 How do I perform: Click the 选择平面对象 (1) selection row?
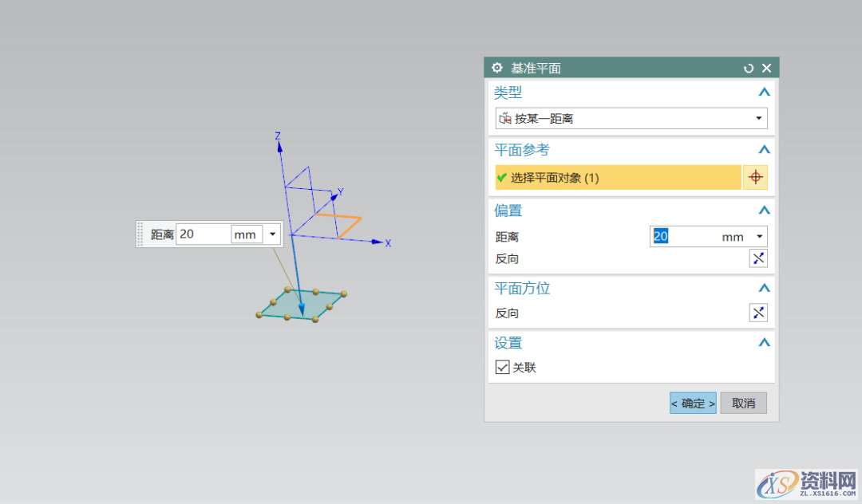pos(618,178)
